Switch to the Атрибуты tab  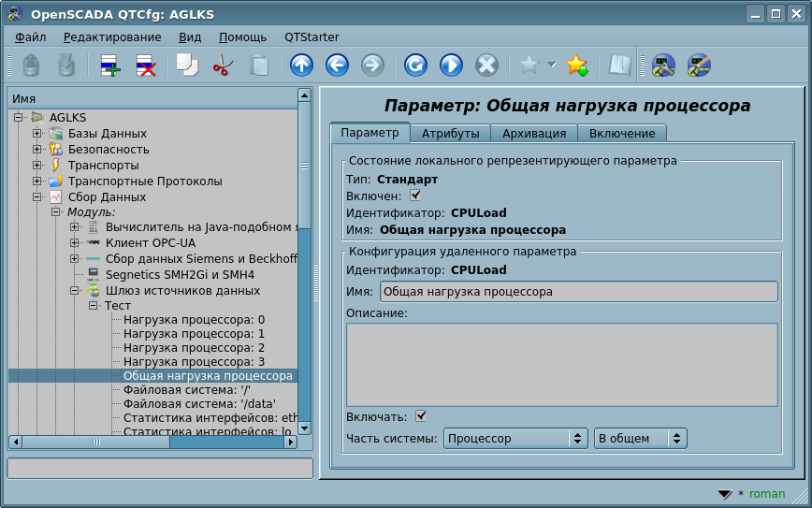(450, 134)
